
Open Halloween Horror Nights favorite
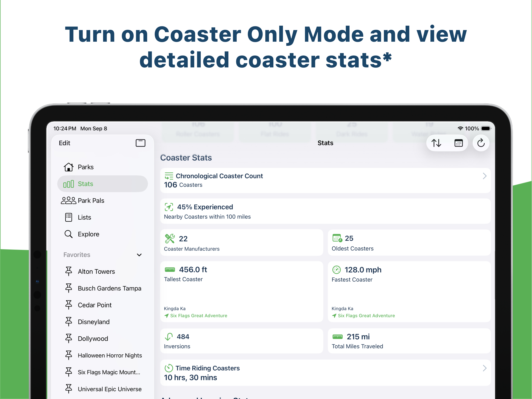(x=102, y=355)
